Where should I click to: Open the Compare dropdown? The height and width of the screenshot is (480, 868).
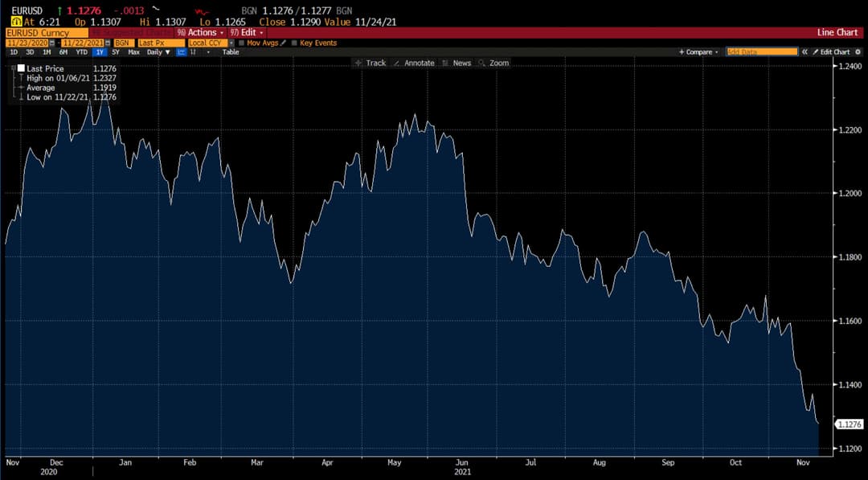point(698,52)
